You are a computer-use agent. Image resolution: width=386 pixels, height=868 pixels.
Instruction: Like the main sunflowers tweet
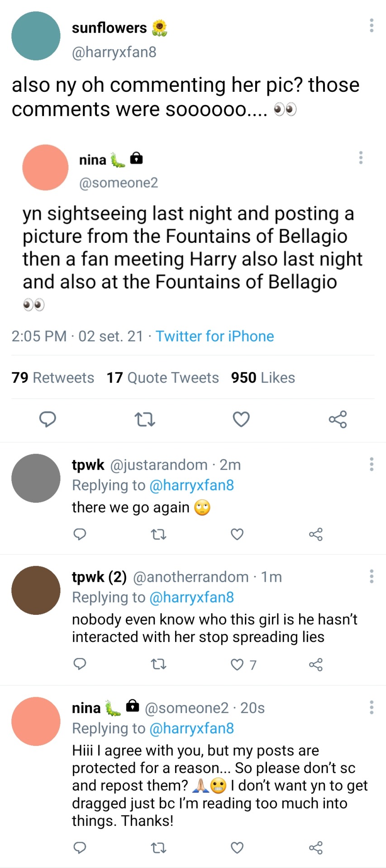point(241,420)
